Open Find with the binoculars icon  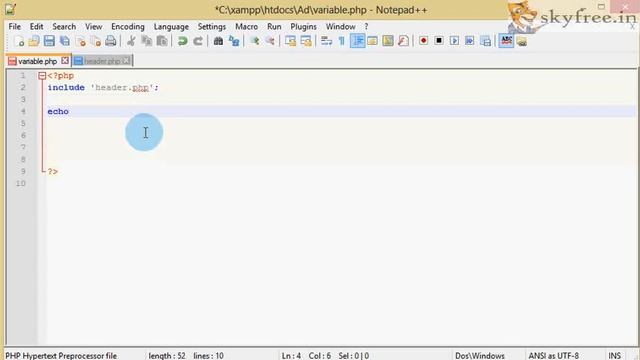point(218,41)
